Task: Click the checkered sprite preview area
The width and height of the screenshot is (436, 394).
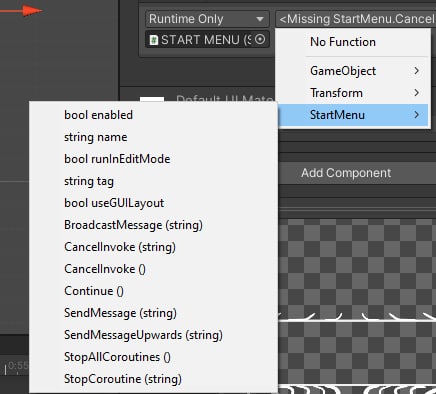Action: pos(357,306)
